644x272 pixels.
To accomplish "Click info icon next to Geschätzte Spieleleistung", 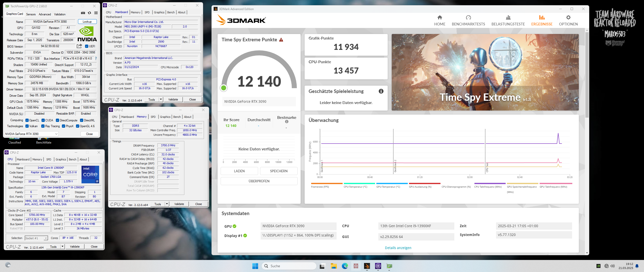I will [x=381, y=91].
